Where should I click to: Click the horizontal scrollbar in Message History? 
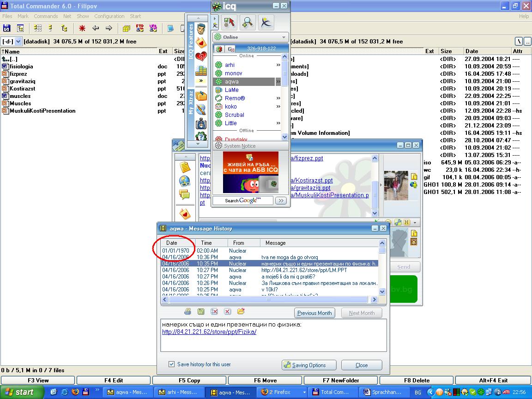click(268, 300)
